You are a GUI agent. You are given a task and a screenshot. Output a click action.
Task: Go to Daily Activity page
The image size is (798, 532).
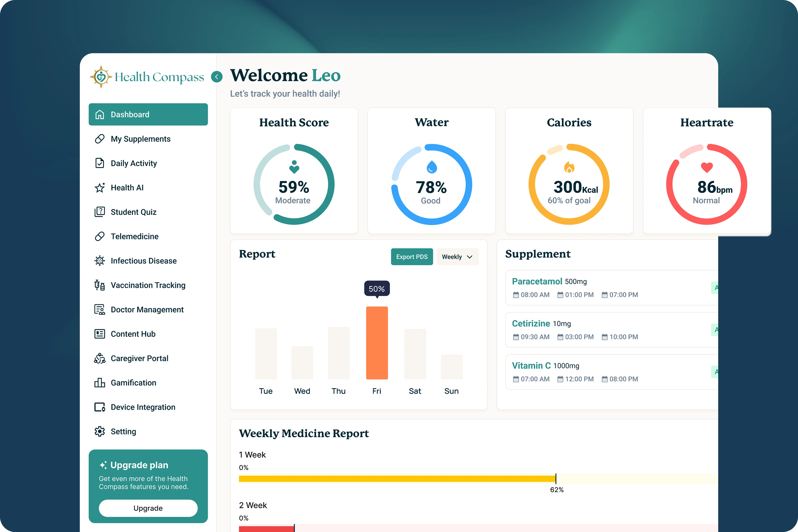(x=148, y=163)
